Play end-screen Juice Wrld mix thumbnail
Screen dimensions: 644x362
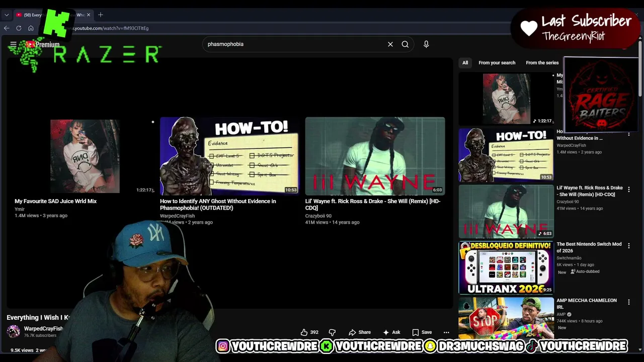coord(85,156)
